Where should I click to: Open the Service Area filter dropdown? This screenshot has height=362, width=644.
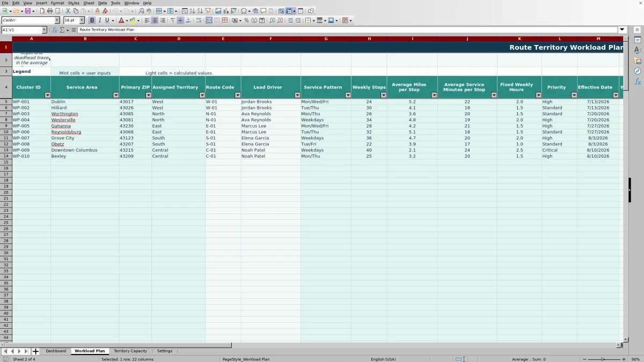tap(116, 95)
